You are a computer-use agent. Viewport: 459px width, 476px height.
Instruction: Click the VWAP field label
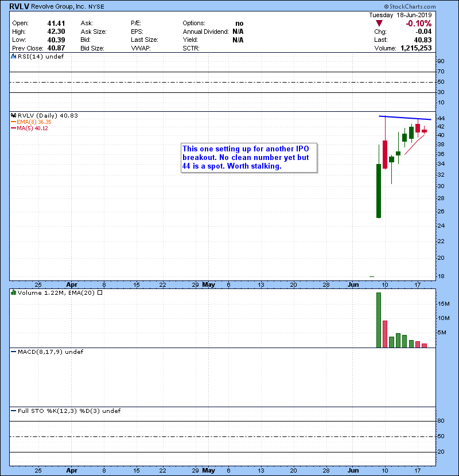click(141, 48)
